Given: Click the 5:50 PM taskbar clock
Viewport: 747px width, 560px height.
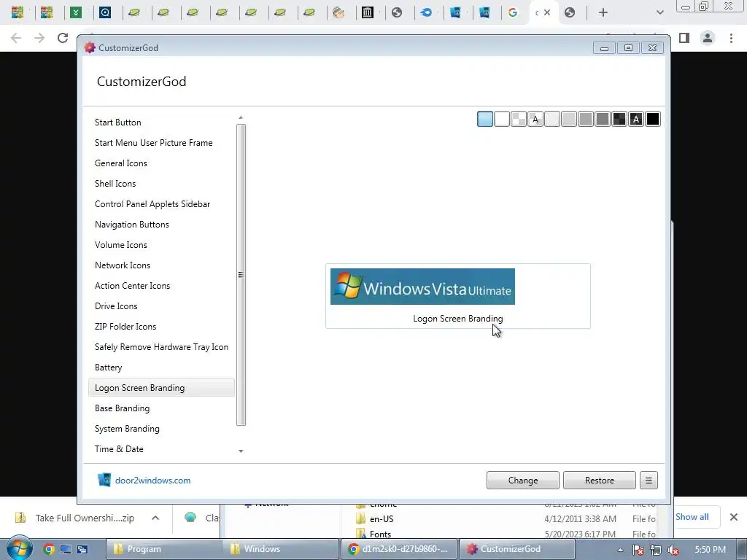Looking at the screenshot, I should point(710,550).
